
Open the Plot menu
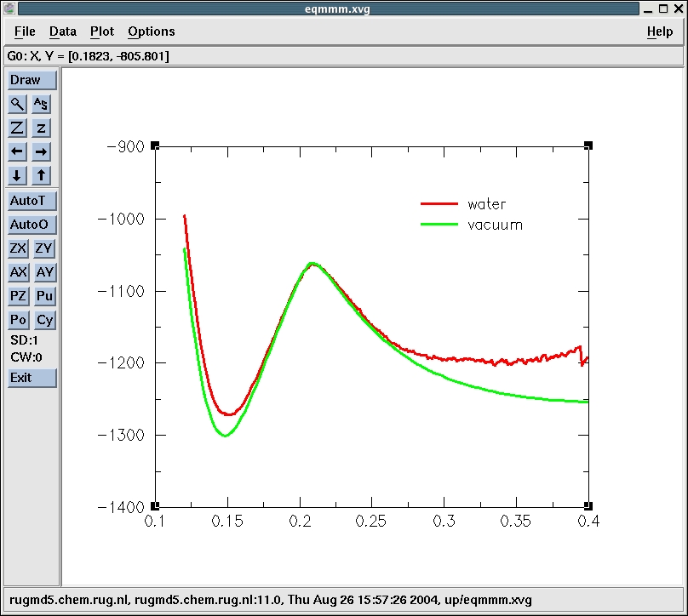(102, 31)
